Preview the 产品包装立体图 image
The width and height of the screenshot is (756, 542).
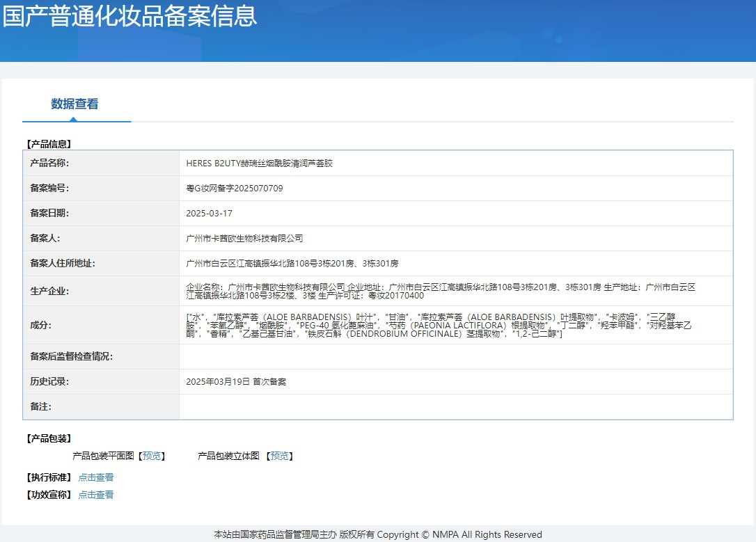(280, 456)
